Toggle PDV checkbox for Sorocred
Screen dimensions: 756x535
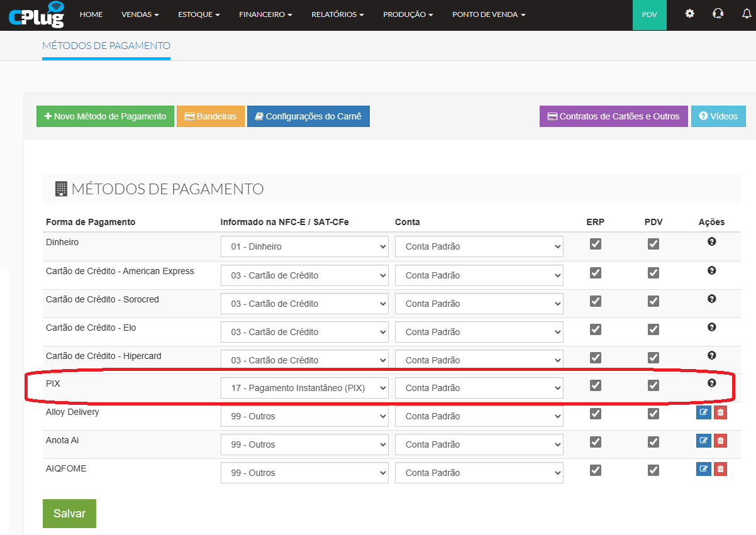click(653, 301)
